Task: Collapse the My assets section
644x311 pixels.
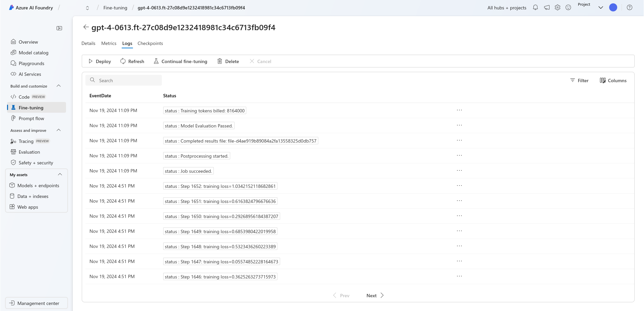Action: 60,174
